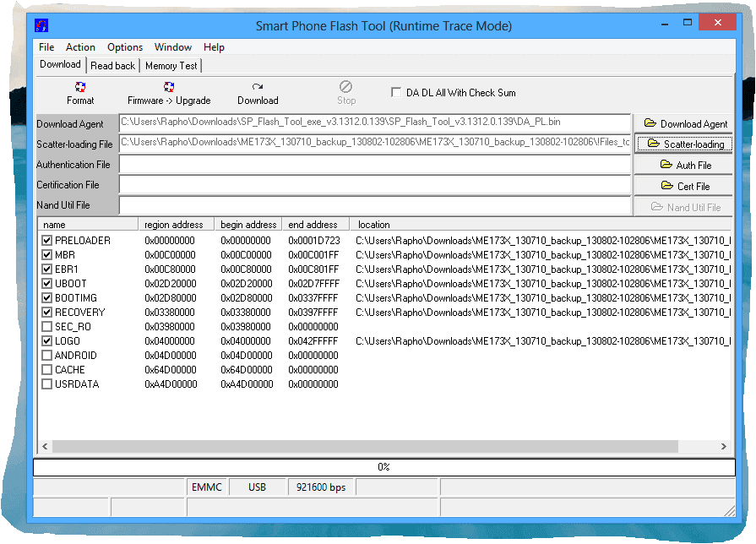Click the 0x02D80000 BOOTIMG region address
The image size is (756, 544).
[170, 298]
